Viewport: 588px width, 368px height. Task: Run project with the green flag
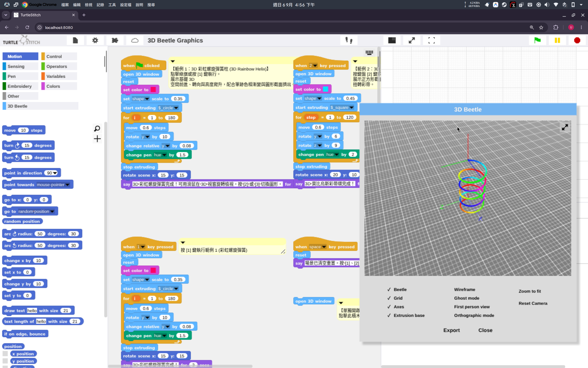(x=537, y=40)
